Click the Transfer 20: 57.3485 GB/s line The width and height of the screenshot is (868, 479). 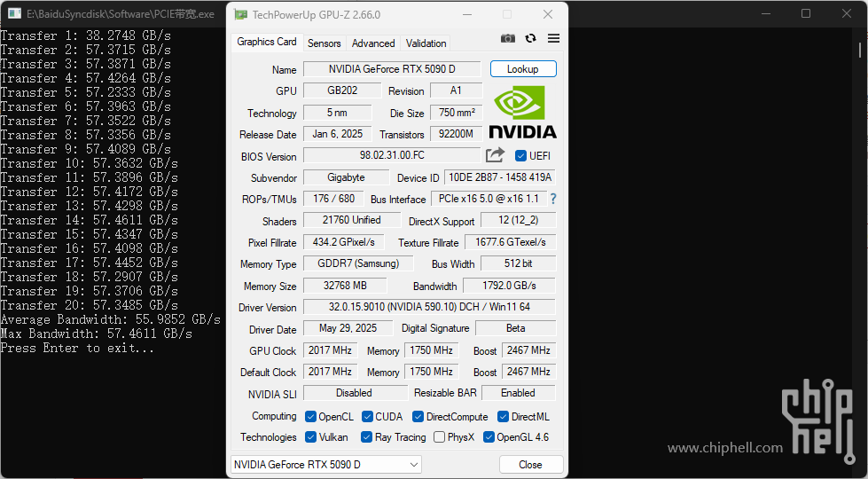coord(90,305)
